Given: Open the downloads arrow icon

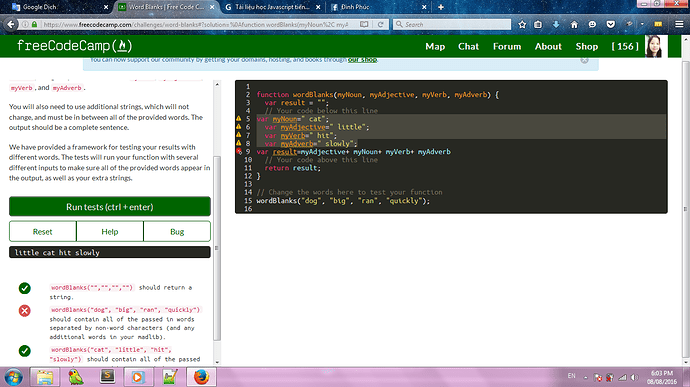Looking at the screenshot, I should (556, 25).
